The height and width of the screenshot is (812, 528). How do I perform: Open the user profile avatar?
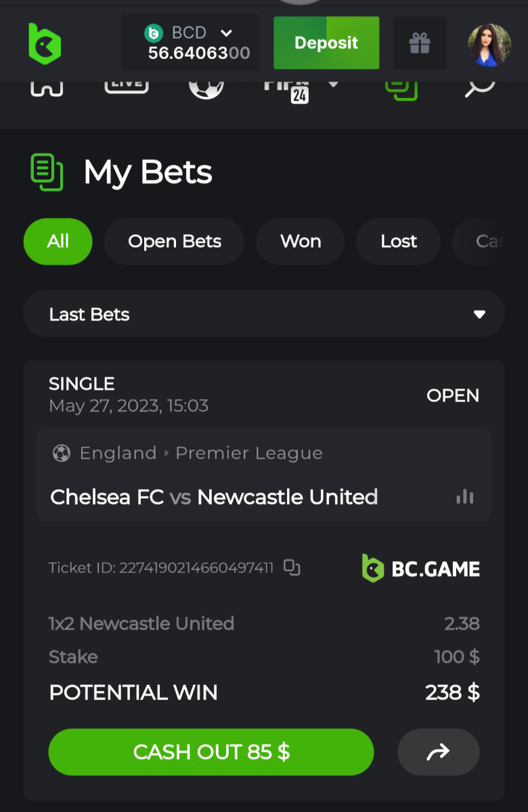coord(489,45)
